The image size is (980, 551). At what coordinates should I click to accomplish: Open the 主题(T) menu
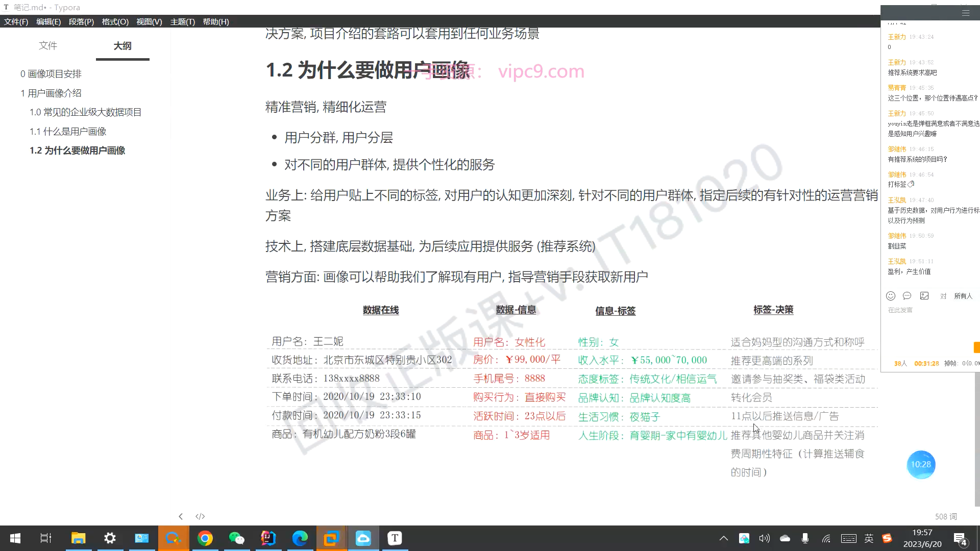182,21
